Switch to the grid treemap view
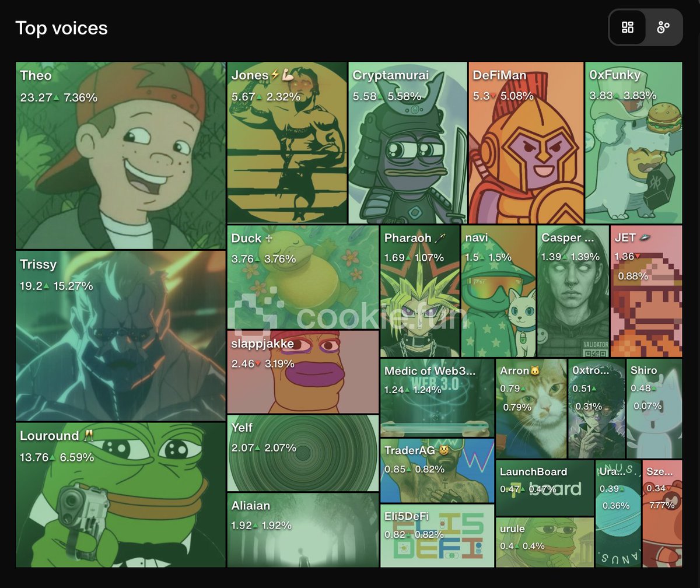This screenshot has width=700, height=588. (628, 27)
